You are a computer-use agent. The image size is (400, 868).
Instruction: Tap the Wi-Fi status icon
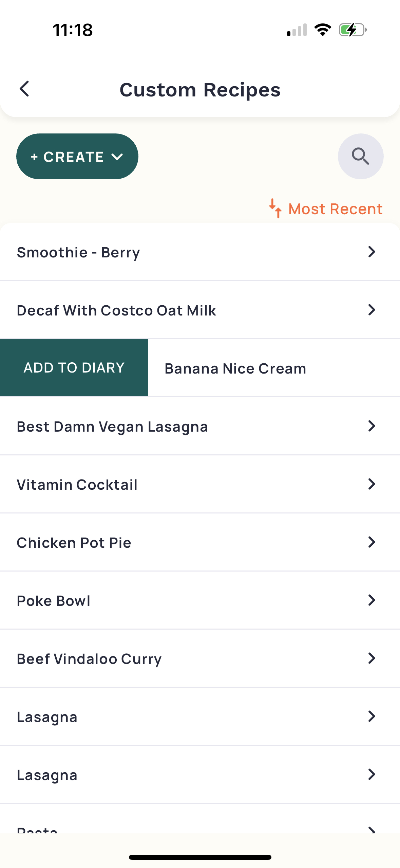coord(323,30)
